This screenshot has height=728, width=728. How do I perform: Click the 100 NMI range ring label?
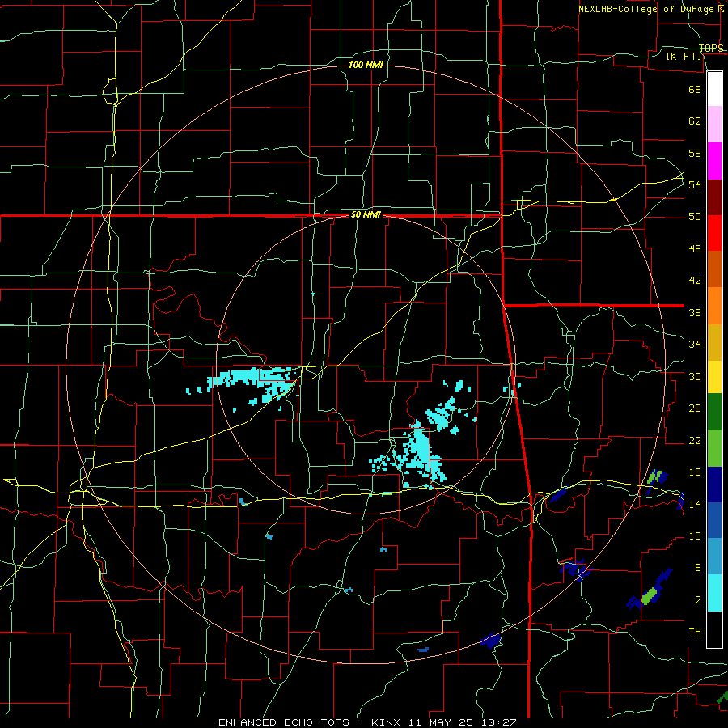tap(366, 65)
